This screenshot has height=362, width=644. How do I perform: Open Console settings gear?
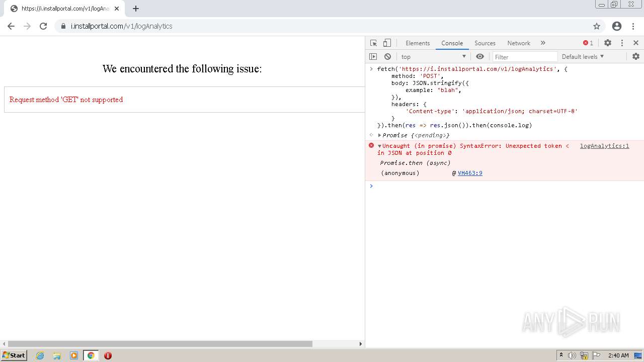coord(636,57)
